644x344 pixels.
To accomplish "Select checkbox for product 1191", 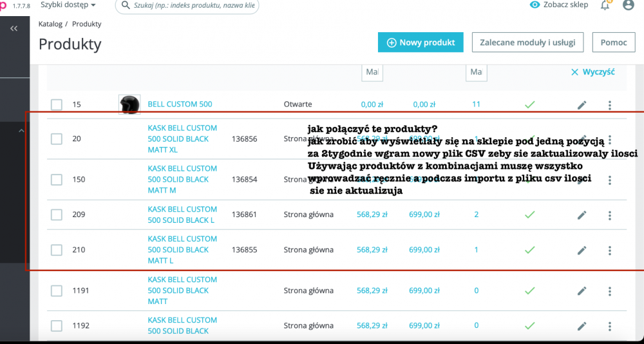I will 57,291.
